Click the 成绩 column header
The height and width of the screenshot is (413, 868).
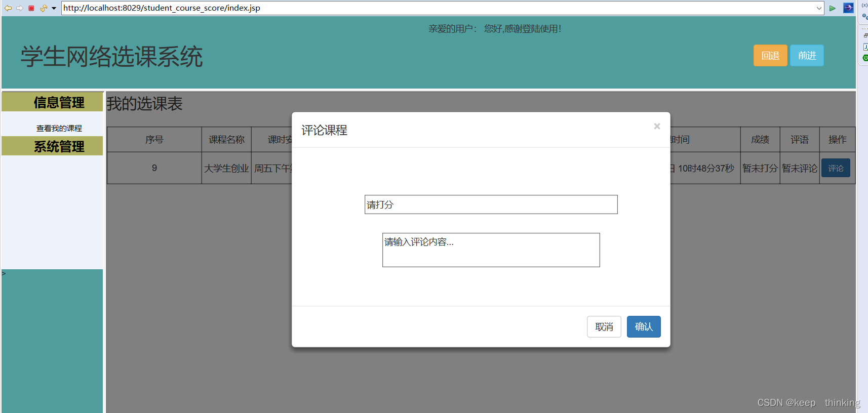pos(760,140)
